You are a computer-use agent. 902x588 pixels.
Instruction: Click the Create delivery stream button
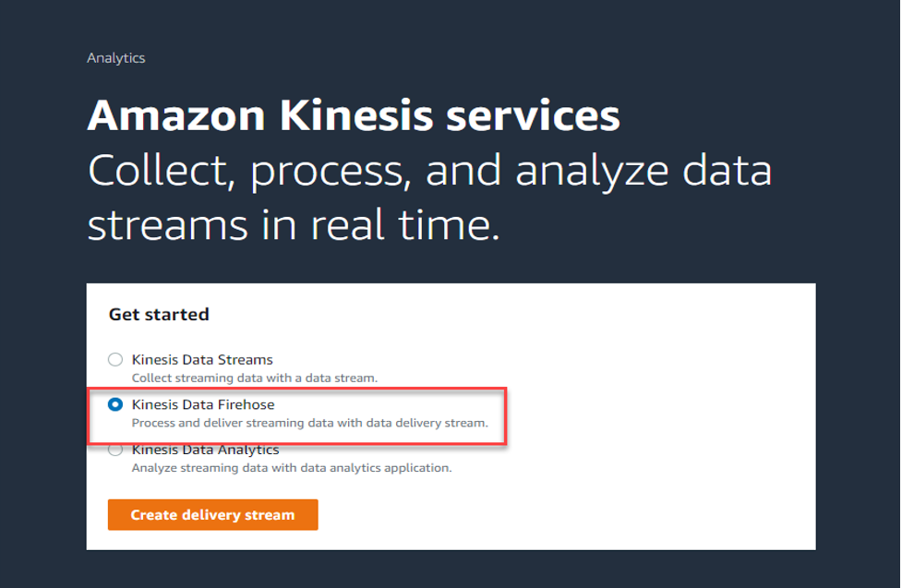tap(211, 514)
